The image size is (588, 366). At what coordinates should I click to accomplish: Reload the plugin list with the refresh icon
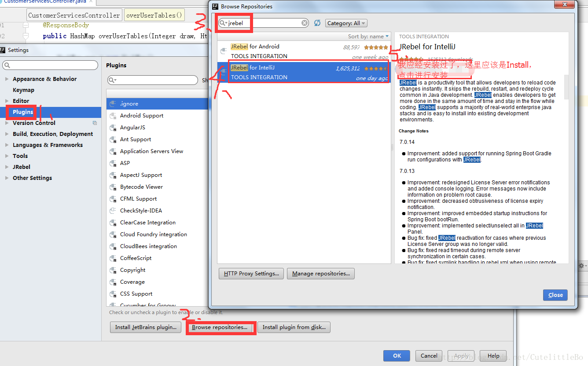pyautogui.click(x=317, y=23)
